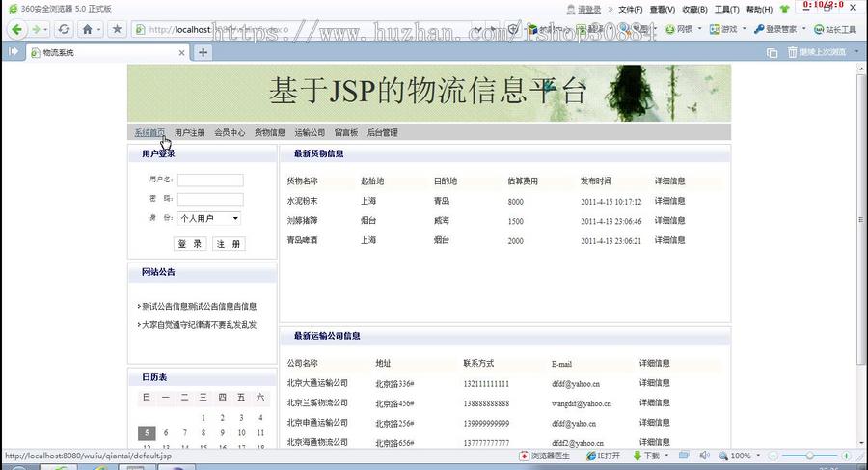This screenshot has height=470, width=868.
Task: Expand the 100% zoom dropdown arrow
Action: point(758,456)
